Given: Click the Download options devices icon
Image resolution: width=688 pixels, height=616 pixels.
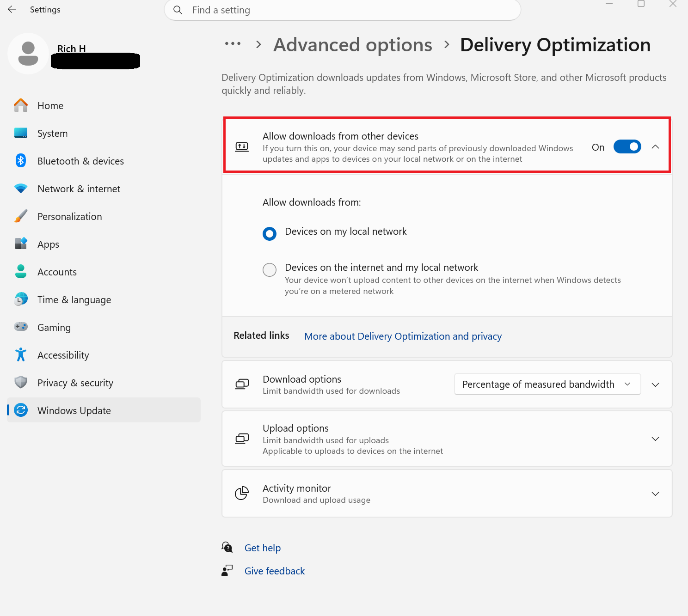Looking at the screenshot, I should 242,384.
